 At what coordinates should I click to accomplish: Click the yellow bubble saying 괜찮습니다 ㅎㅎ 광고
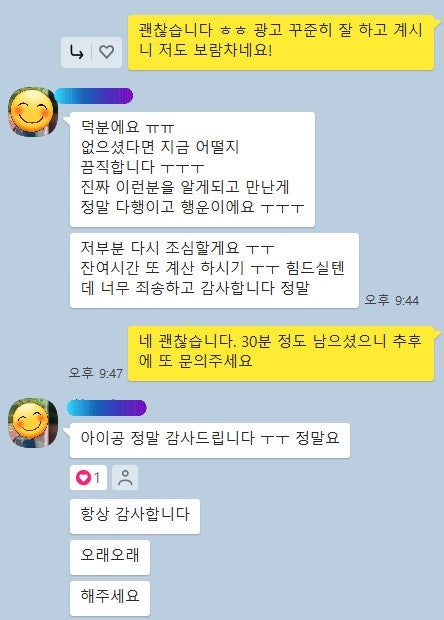coord(281,43)
